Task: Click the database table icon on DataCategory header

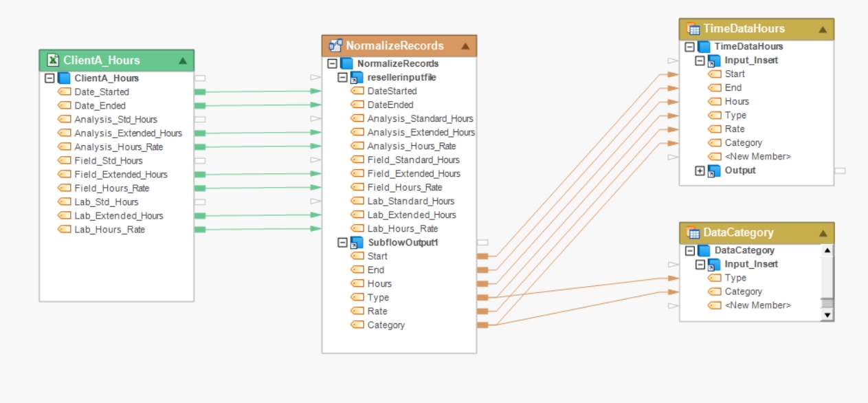Action: point(693,232)
